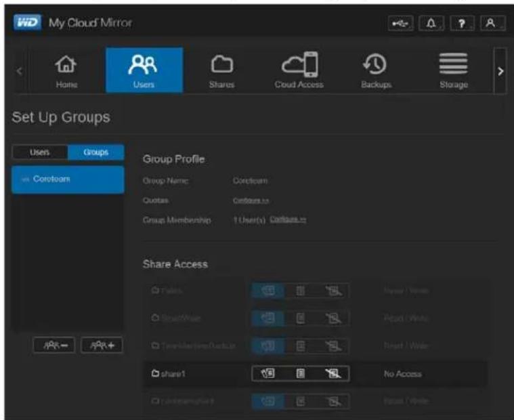The width and height of the screenshot is (514, 420).
Task: Click the remove group icon button
Action: tap(54, 345)
